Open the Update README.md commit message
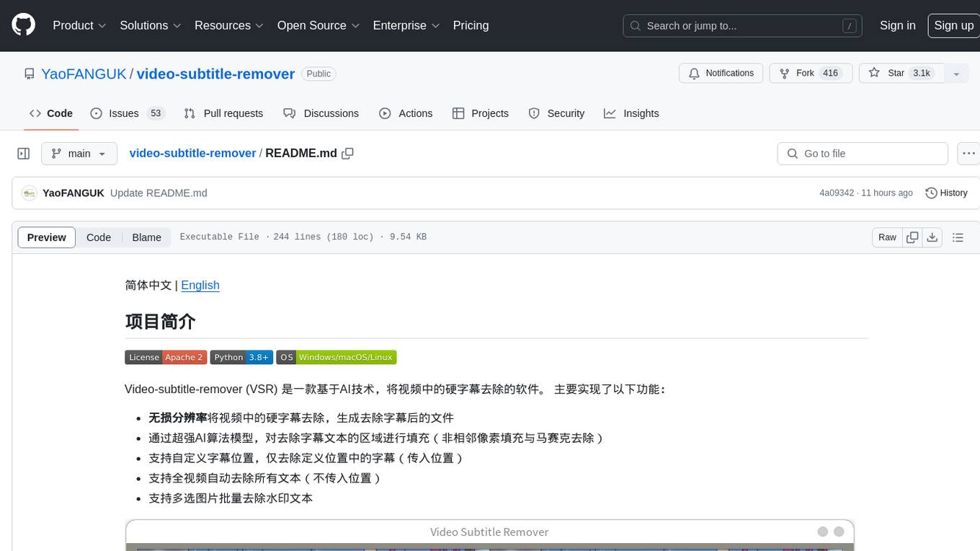The height and width of the screenshot is (551, 980). (159, 193)
